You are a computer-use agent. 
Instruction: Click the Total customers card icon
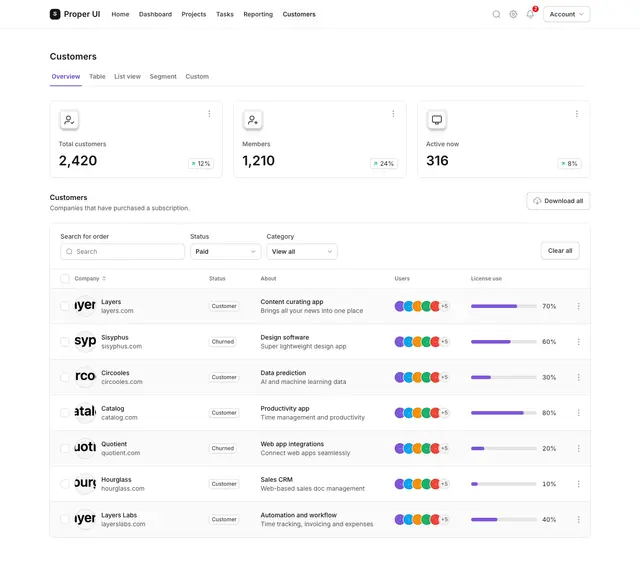[x=69, y=120]
